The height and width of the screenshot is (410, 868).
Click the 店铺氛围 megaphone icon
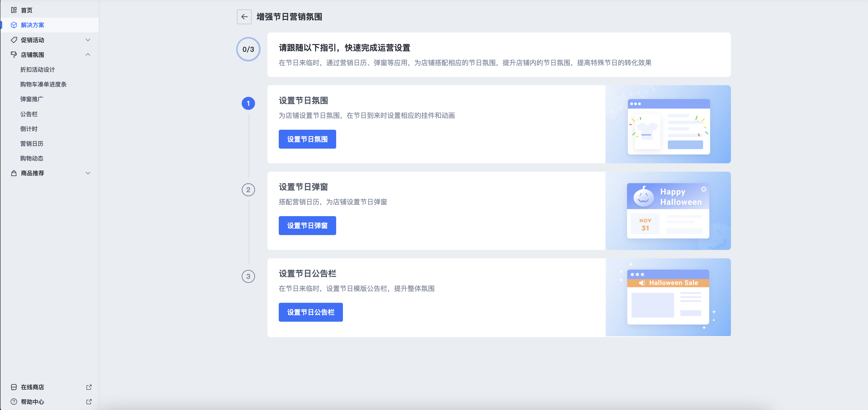point(14,54)
